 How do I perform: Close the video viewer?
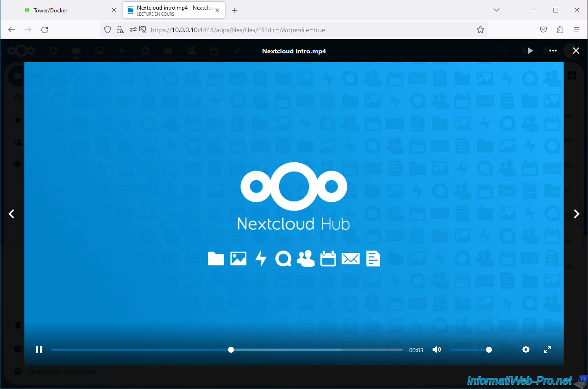tap(576, 51)
